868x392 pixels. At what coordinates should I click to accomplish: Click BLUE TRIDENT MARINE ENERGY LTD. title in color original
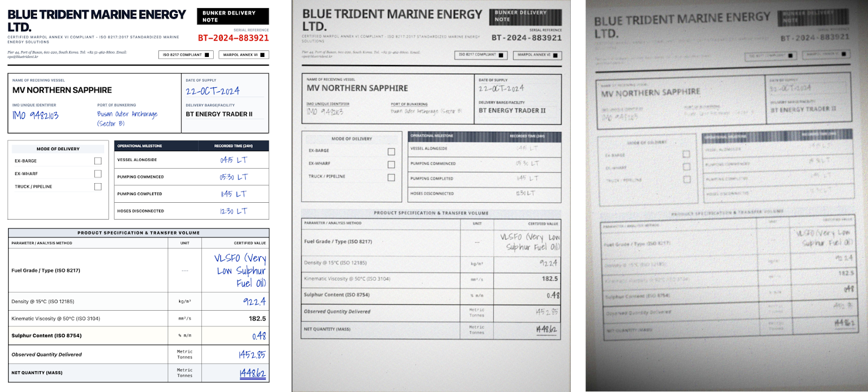tap(97, 21)
